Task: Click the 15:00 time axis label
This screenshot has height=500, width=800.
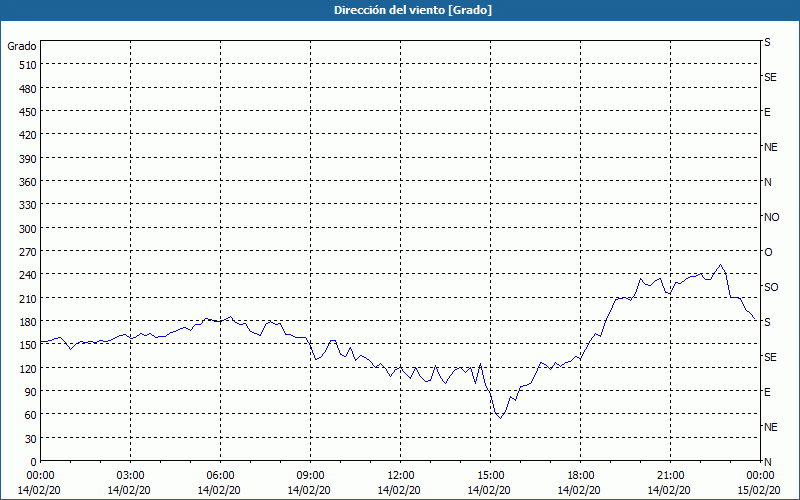Action: pyautogui.click(x=491, y=476)
